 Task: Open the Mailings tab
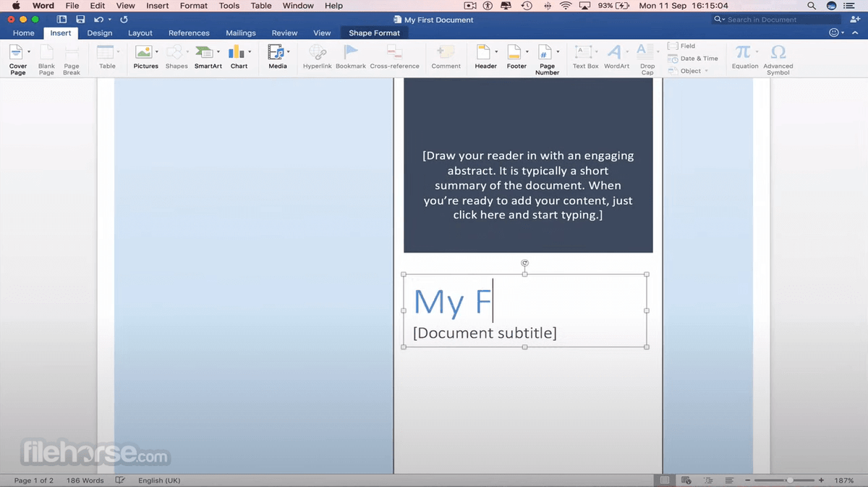[241, 33]
